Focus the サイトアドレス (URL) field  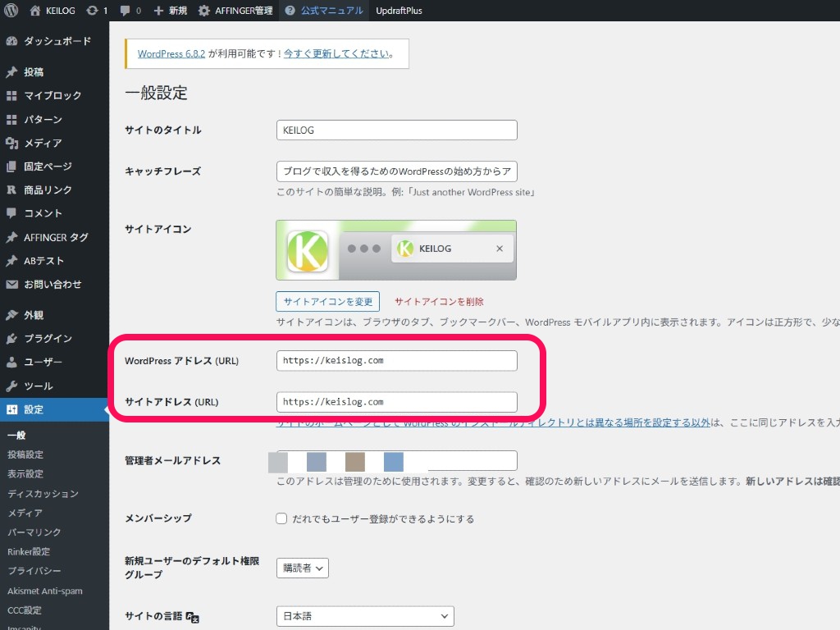[x=396, y=402]
